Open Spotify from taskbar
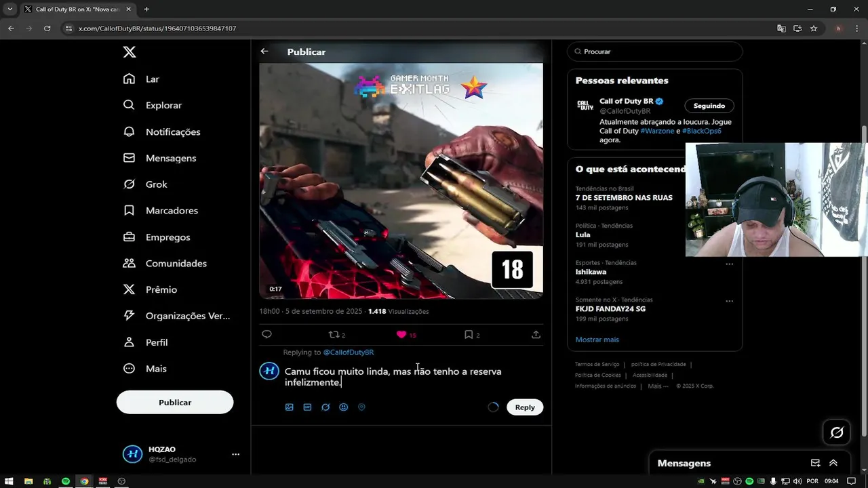Image resolution: width=868 pixels, height=488 pixels. (66, 481)
